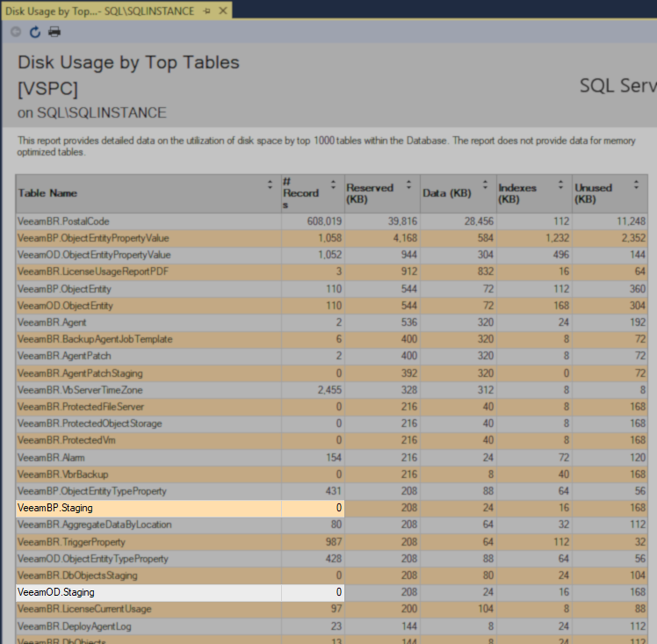Click the refresh report icon
Image resolution: width=657 pixels, height=644 pixels.
point(35,32)
